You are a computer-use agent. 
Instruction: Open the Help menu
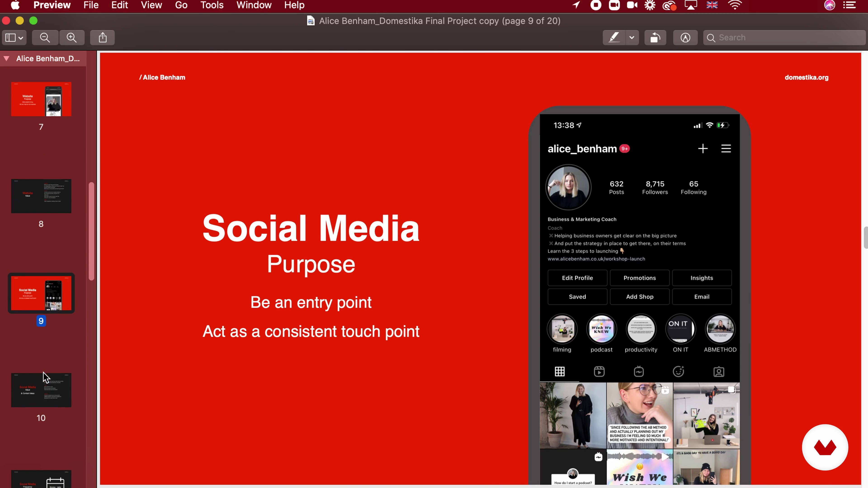click(294, 5)
